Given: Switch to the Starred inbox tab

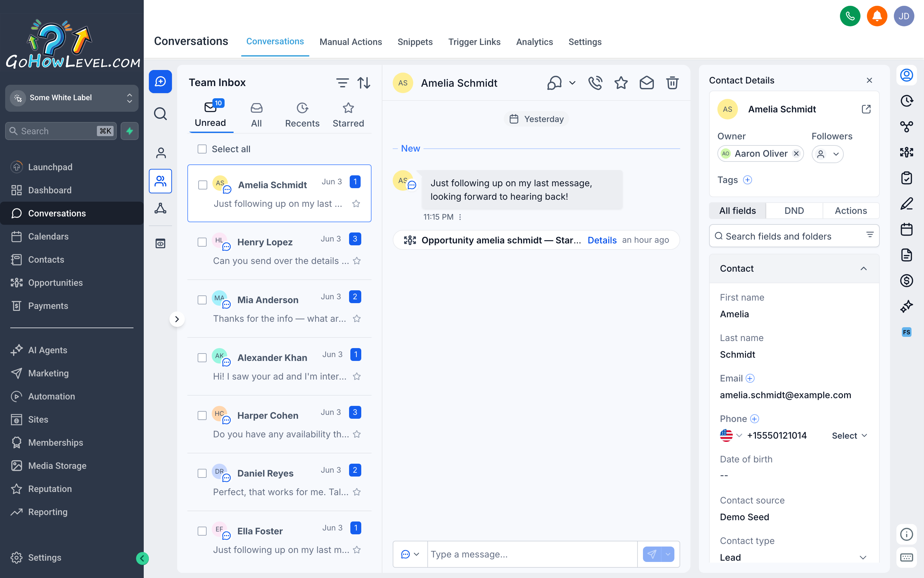Looking at the screenshot, I should 348,115.
